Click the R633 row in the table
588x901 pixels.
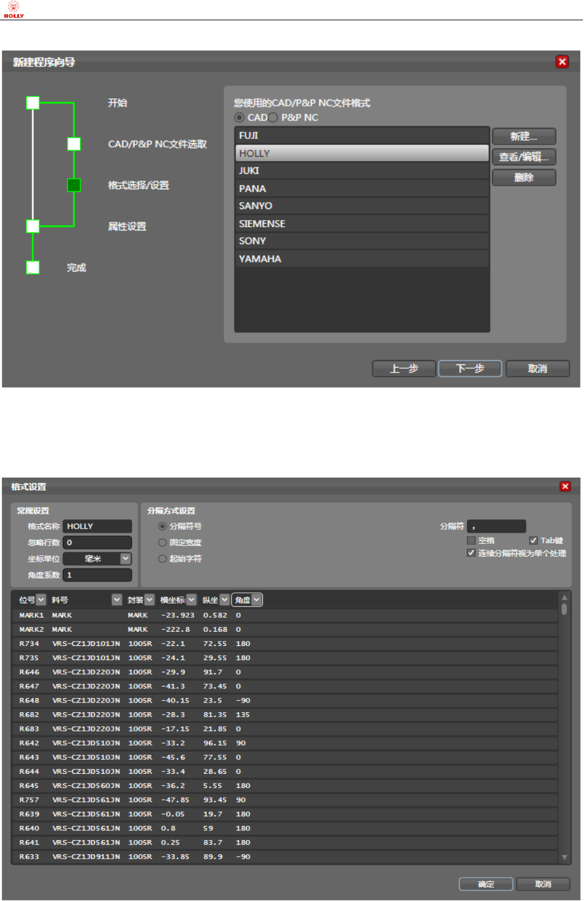(x=284, y=856)
